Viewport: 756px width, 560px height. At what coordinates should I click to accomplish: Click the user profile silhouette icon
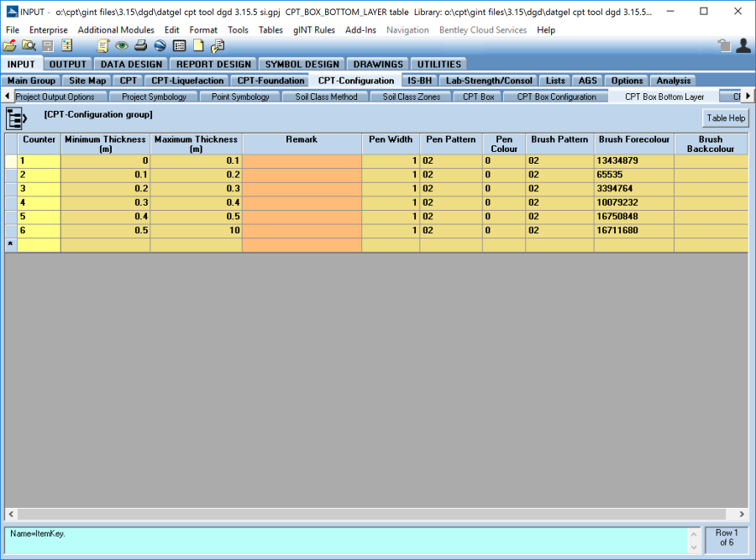point(743,46)
